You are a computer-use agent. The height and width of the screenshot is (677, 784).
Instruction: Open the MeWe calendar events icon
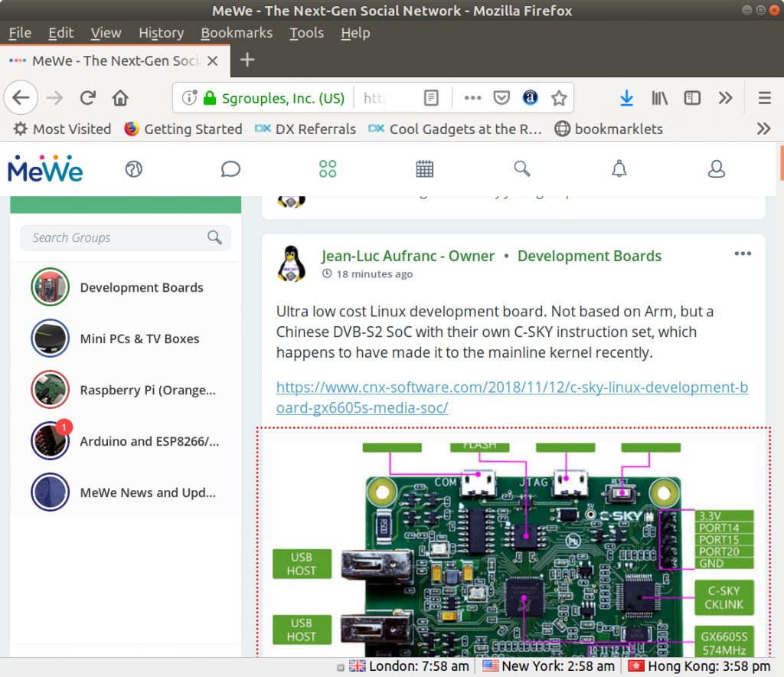(x=425, y=168)
